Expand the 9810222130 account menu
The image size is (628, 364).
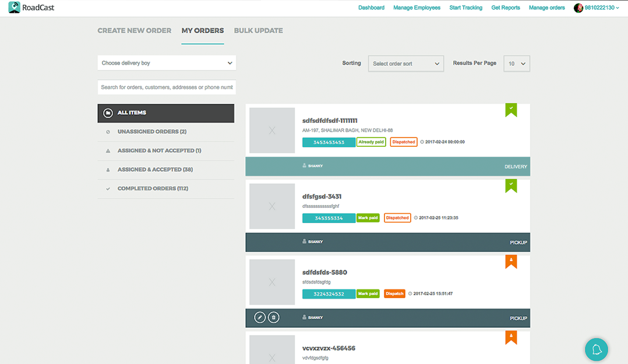(x=602, y=8)
